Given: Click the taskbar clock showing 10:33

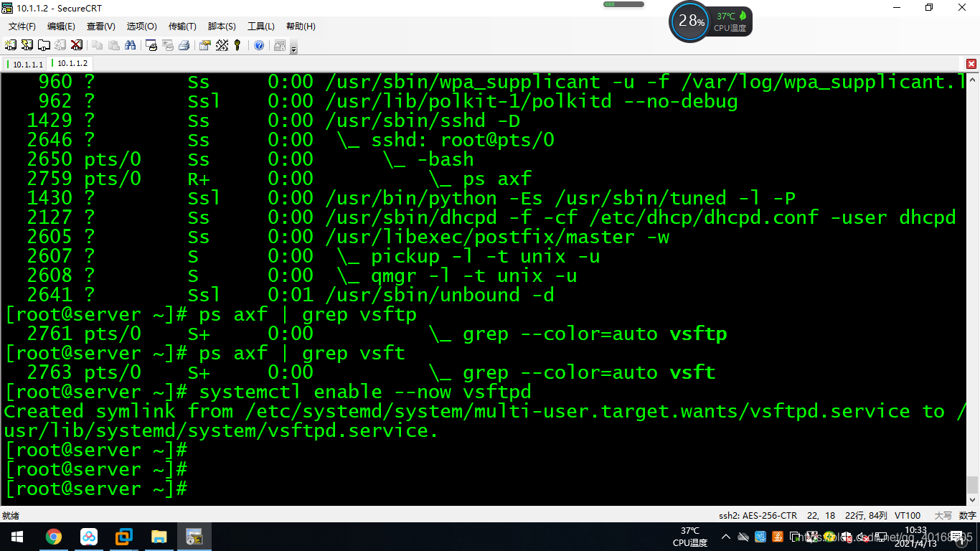Looking at the screenshot, I should click(x=915, y=537).
